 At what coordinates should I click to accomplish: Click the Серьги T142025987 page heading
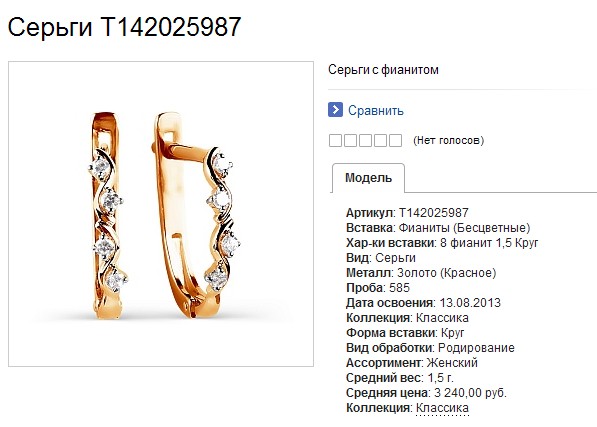click(x=125, y=27)
